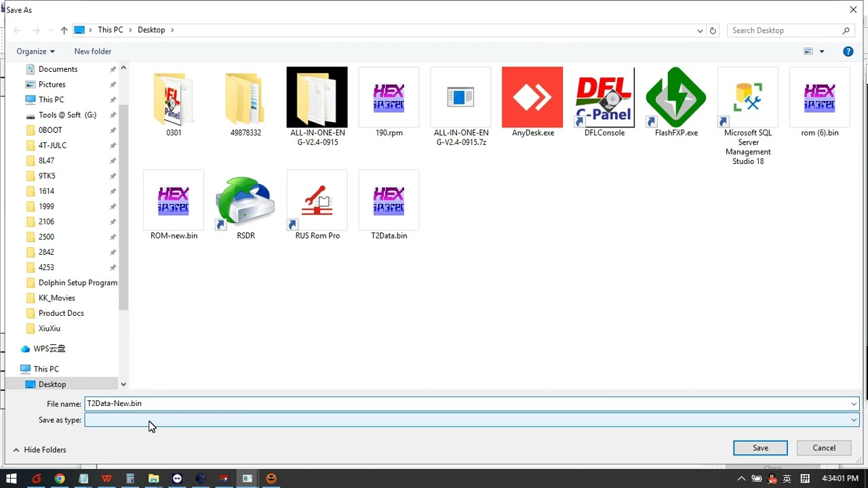The image size is (868, 488).
Task: Select rom (6).bin file
Action: pyautogui.click(x=820, y=103)
